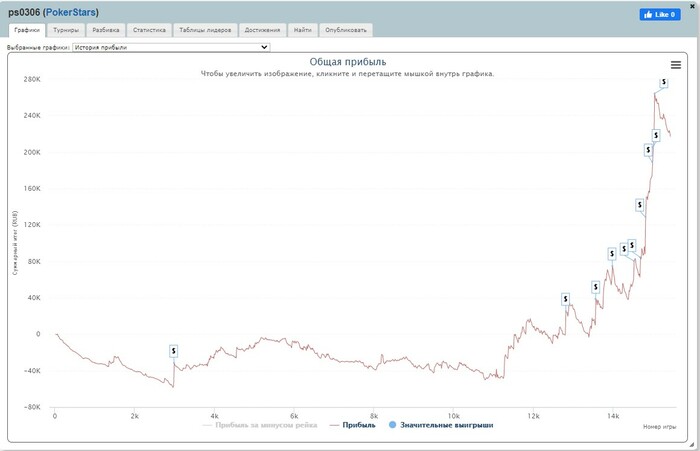Expand the История прибыли graph dropdown
Viewport: 700px width, 451px height.
tap(171, 47)
